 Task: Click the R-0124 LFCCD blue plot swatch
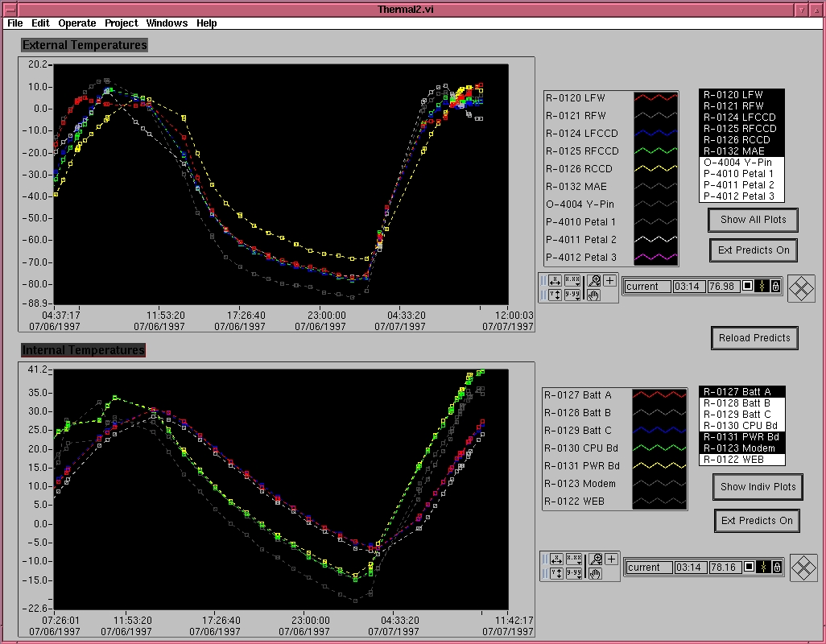coord(655,134)
